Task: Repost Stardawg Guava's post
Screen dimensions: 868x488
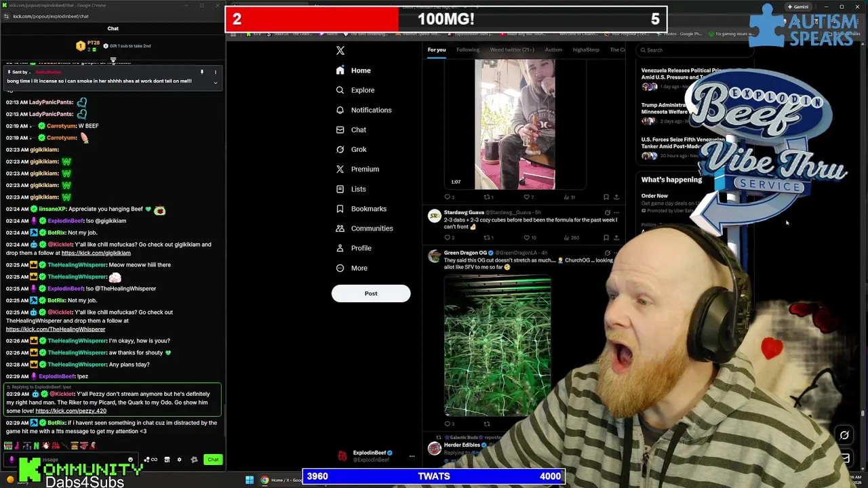Action: 488,238
